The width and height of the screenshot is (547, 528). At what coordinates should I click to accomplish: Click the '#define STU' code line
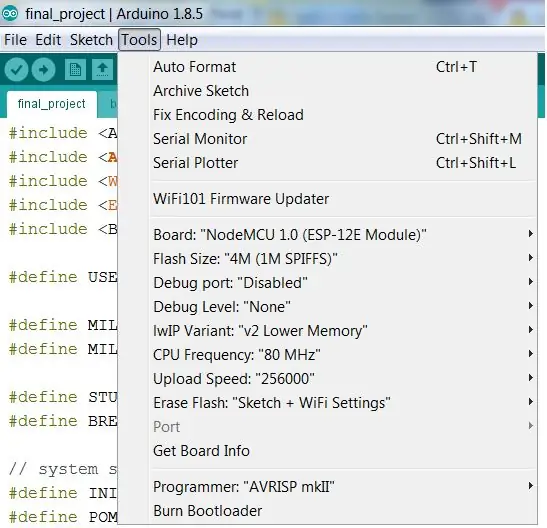[63, 397]
